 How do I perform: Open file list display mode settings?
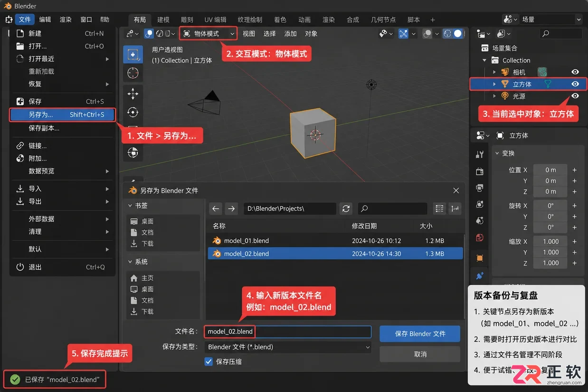(439, 209)
